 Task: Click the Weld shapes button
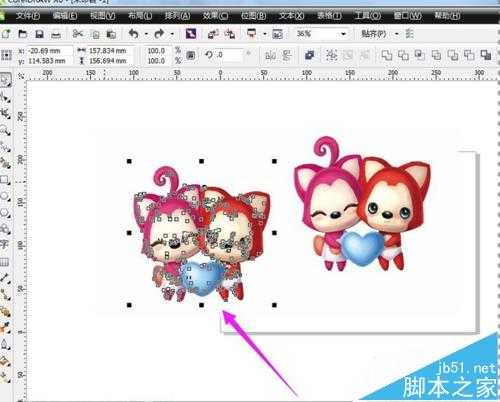click(x=386, y=55)
